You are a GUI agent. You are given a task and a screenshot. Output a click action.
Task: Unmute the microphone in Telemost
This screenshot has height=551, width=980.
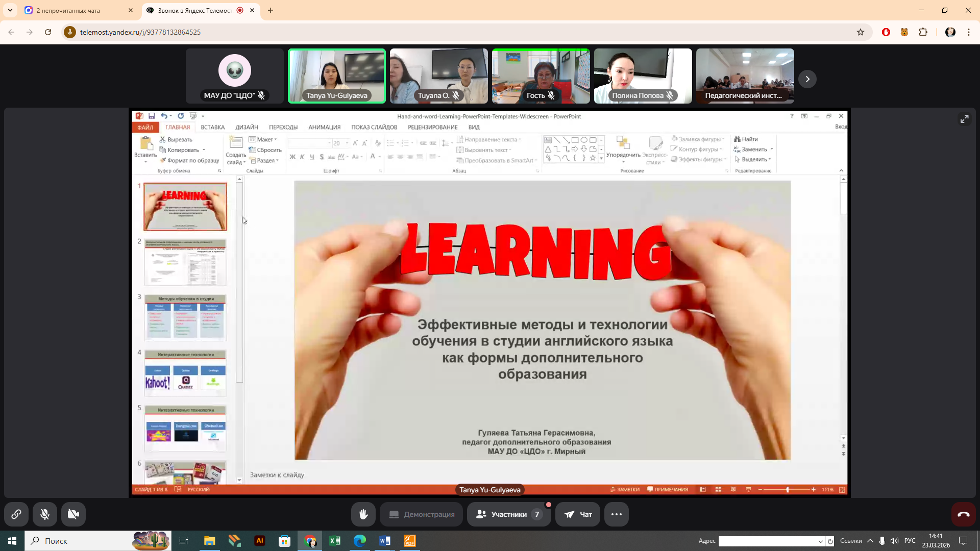pos(45,514)
